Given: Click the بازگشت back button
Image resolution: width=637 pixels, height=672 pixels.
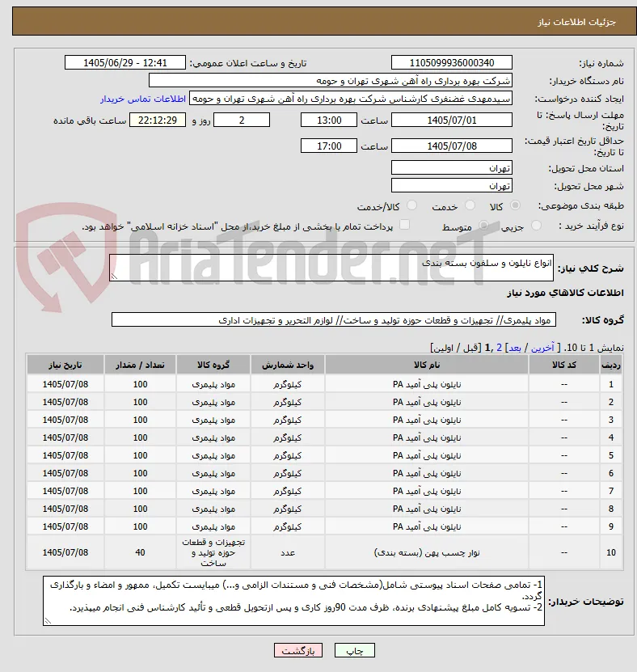Looking at the screenshot, I should (x=298, y=651).
